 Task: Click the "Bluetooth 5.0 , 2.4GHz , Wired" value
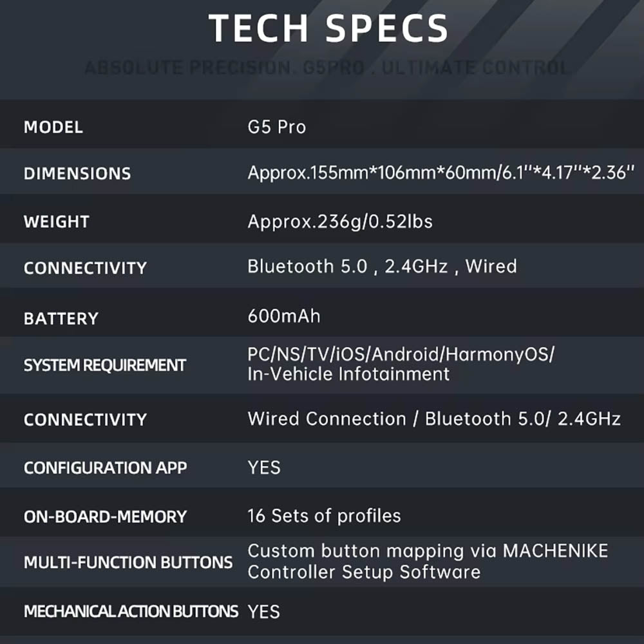(x=382, y=266)
